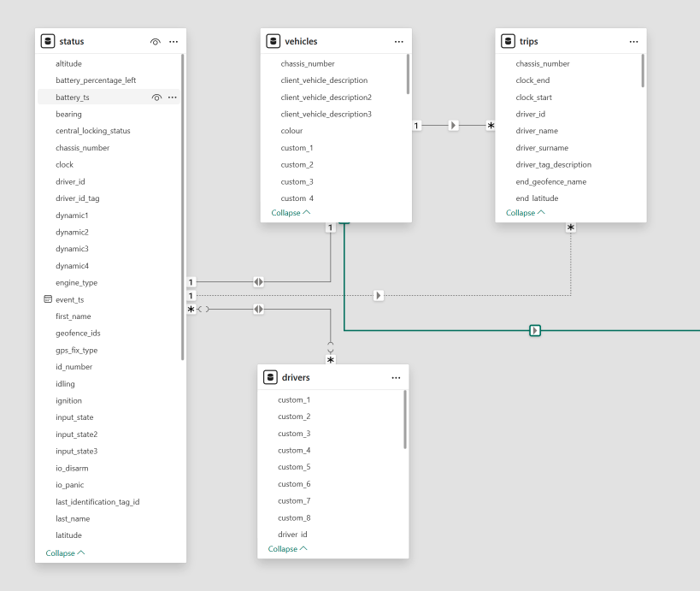
Task: Click the drivers table database icon
Action: [271, 377]
